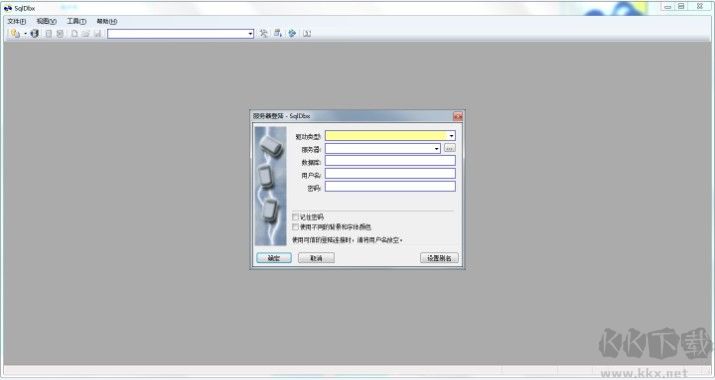Expand the empty combo box in the main toolbar
This screenshot has height=380, width=715.
tap(250, 34)
